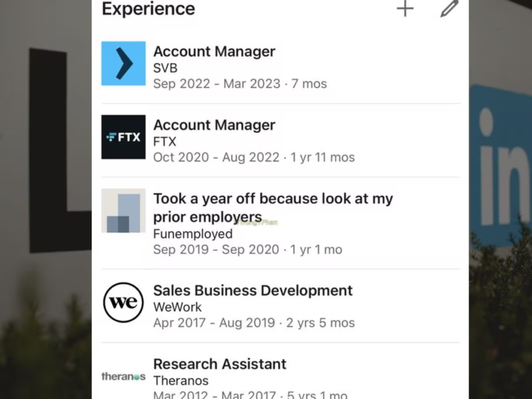Tap the Funemployed company name
The image size is (532, 399).
[x=193, y=234]
